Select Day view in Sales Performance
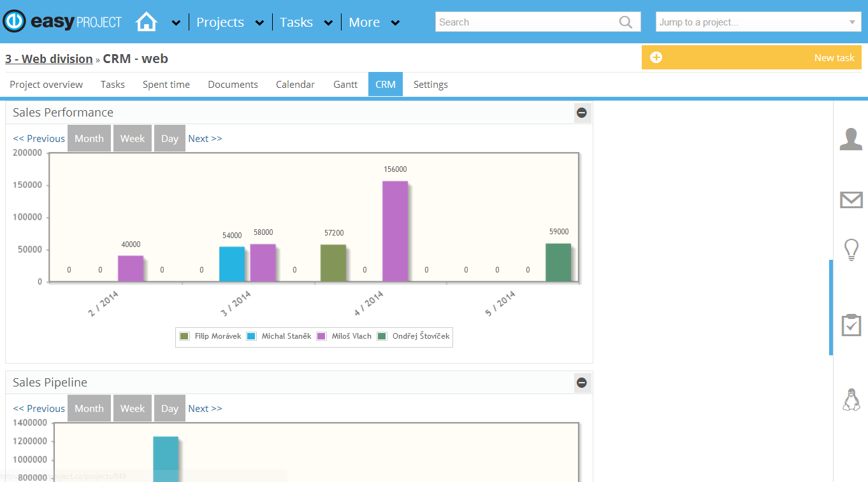The image size is (868, 482). point(170,138)
